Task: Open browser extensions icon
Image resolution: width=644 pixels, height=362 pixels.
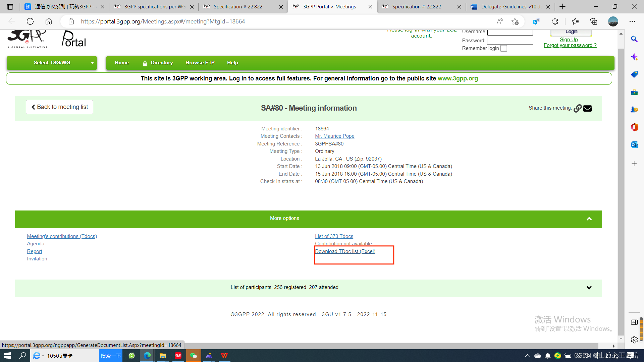Action: (555, 21)
